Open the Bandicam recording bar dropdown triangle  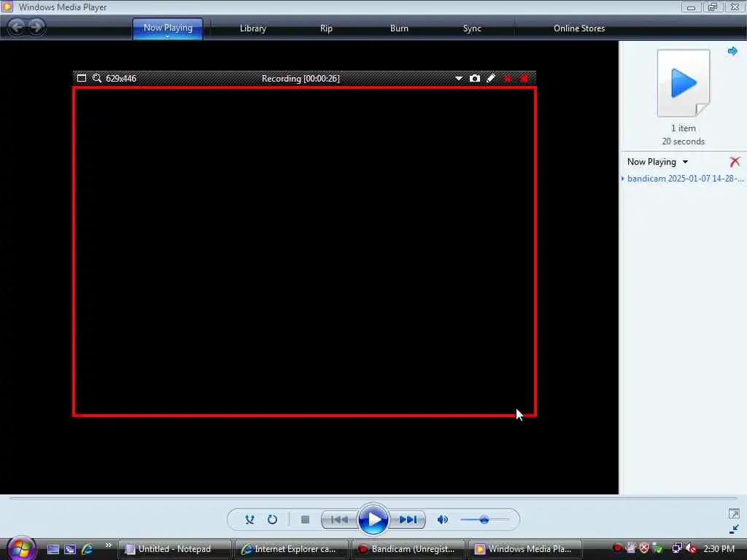tap(458, 79)
